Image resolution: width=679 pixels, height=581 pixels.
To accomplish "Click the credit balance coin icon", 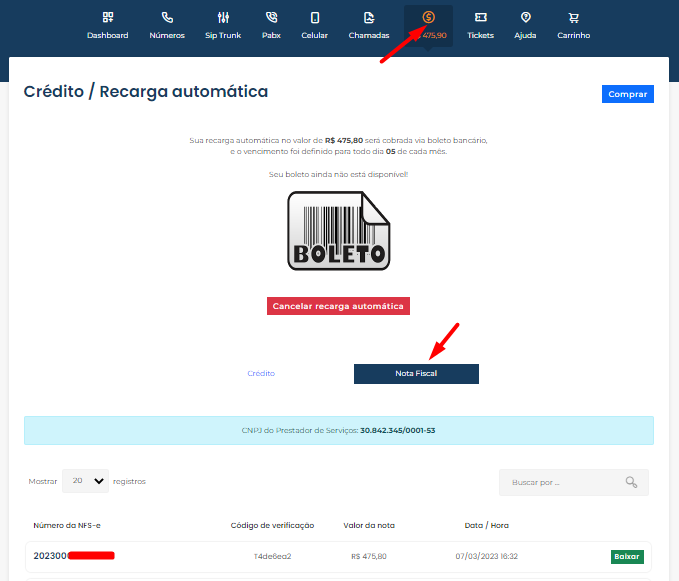I will click(428, 17).
